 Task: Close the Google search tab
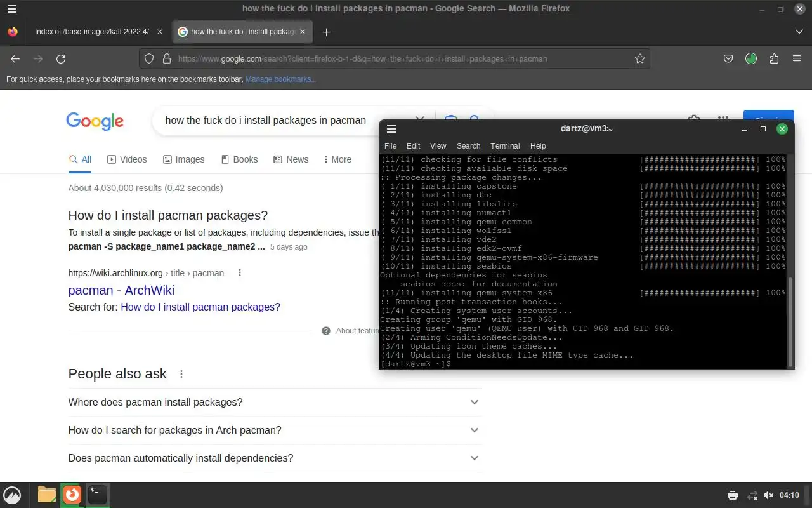[303, 32]
